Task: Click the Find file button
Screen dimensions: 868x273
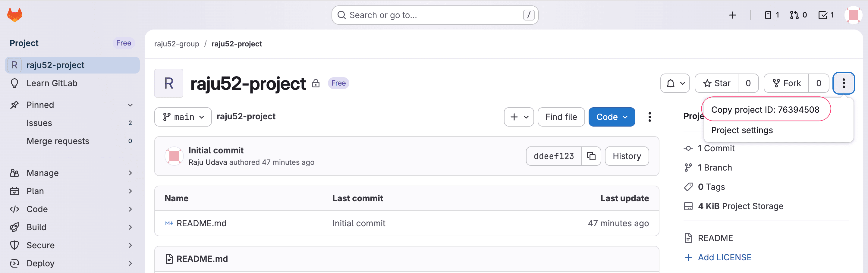Action: coord(561,117)
